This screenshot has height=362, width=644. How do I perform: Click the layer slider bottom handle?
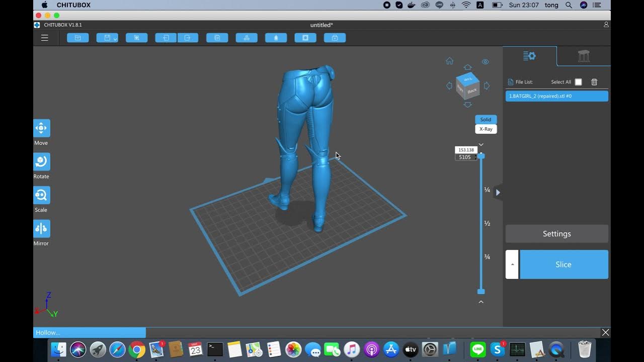pos(481,292)
